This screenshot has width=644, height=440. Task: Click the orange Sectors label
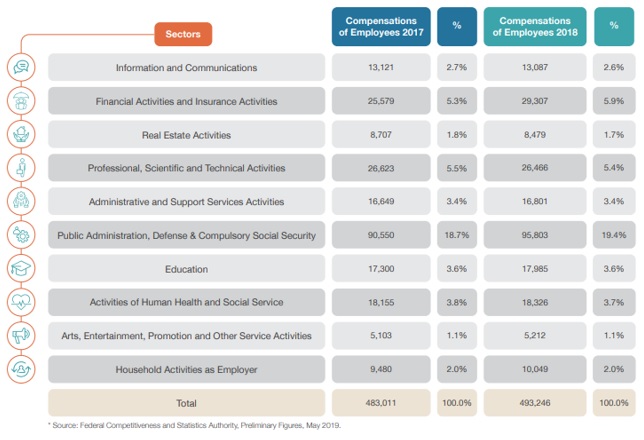[183, 34]
